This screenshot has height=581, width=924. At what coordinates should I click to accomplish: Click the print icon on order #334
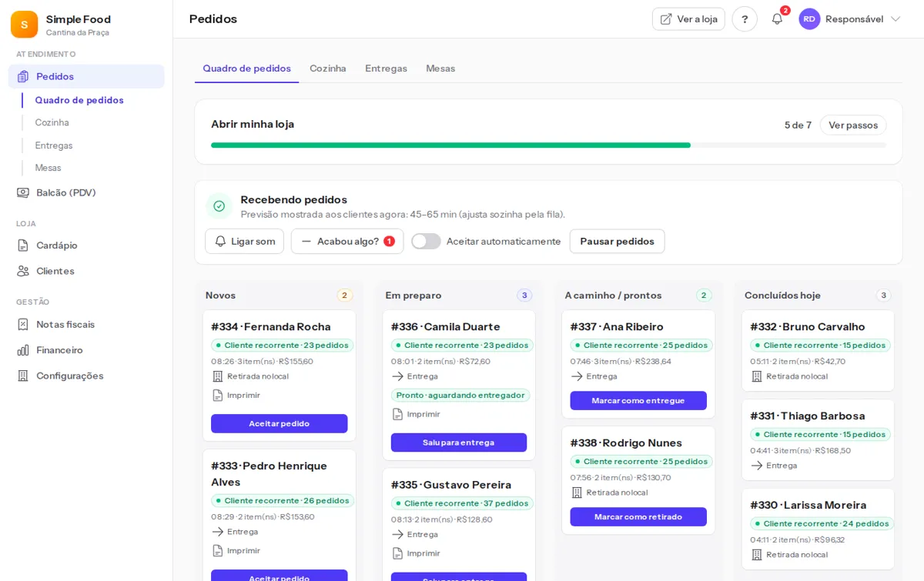click(x=217, y=395)
